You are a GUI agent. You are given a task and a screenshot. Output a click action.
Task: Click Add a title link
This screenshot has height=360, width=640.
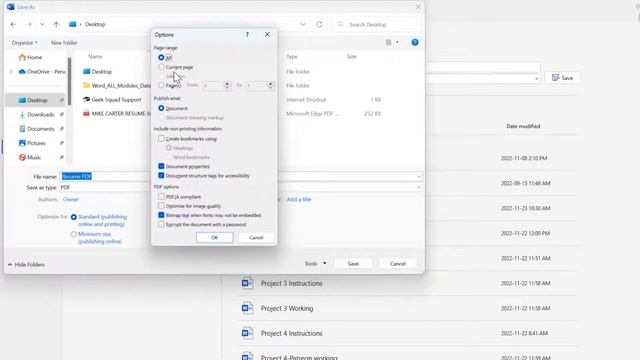[299, 200]
